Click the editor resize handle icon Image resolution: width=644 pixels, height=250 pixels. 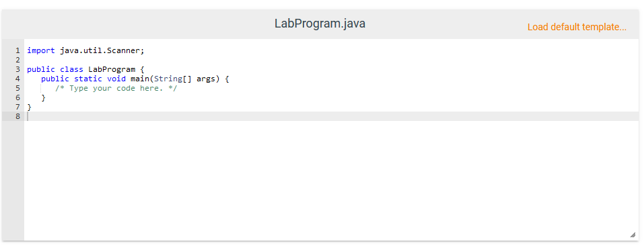(x=633, y=235)
